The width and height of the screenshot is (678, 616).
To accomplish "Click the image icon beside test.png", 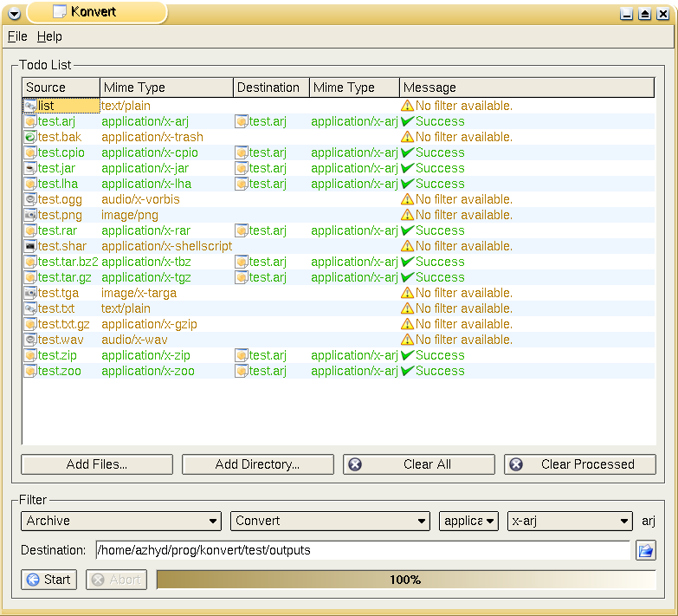I will click(30, 215).
